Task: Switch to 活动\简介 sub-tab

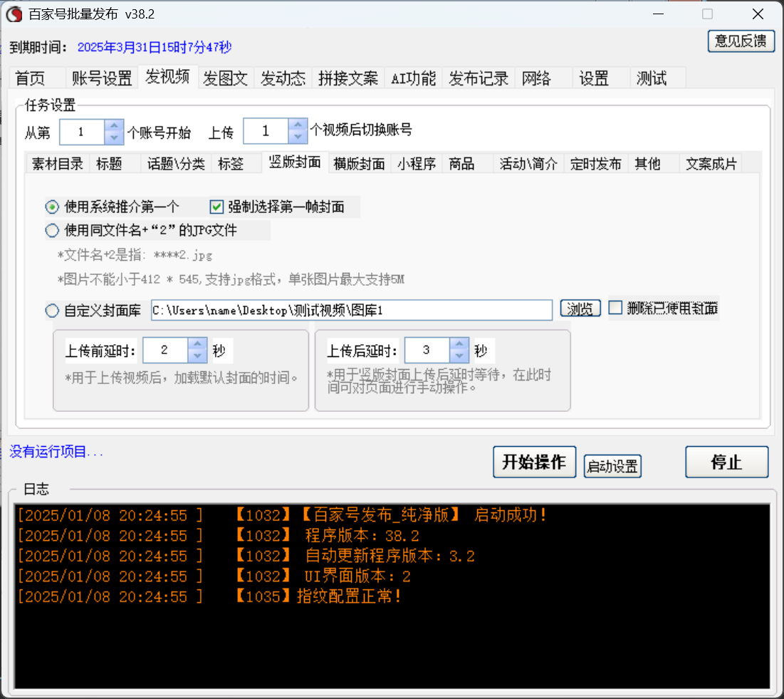Action: [x=528, y=164]
